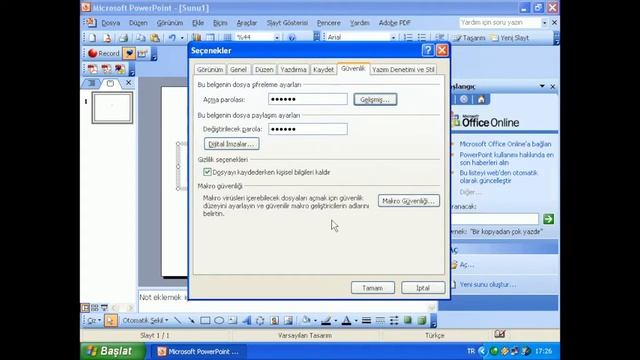Open the Dosya menu
The image size is (640, 360).
point(111,23)
